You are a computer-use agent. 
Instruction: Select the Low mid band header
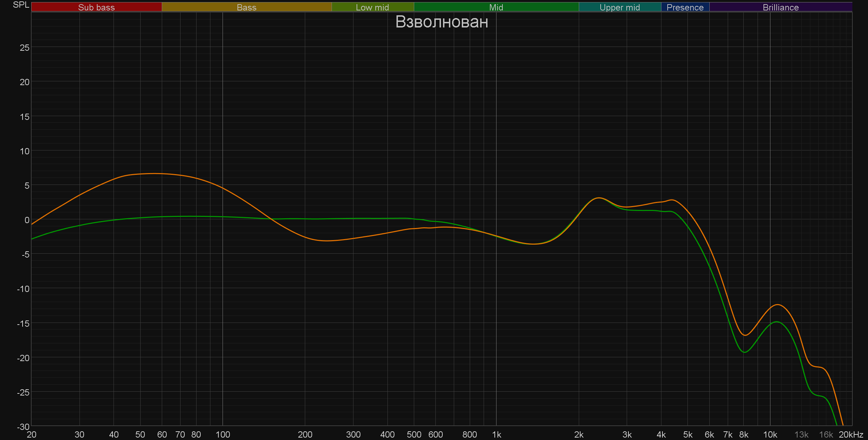[372, 7]
